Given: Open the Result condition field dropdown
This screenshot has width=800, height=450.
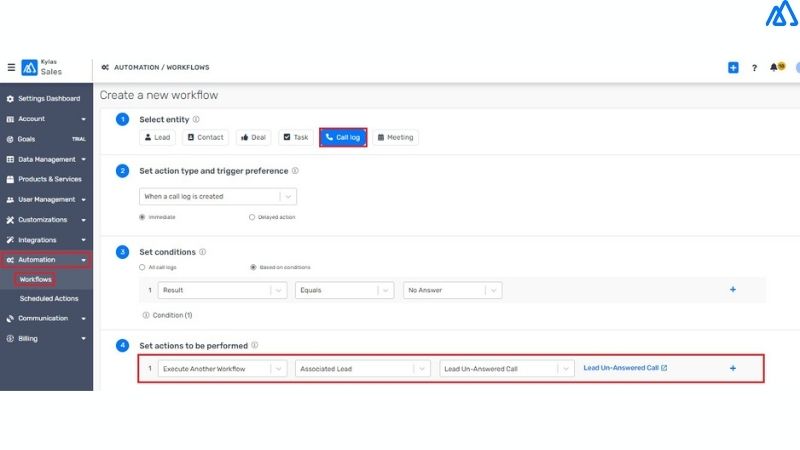Looking at the screenshot, I should 222,290.
